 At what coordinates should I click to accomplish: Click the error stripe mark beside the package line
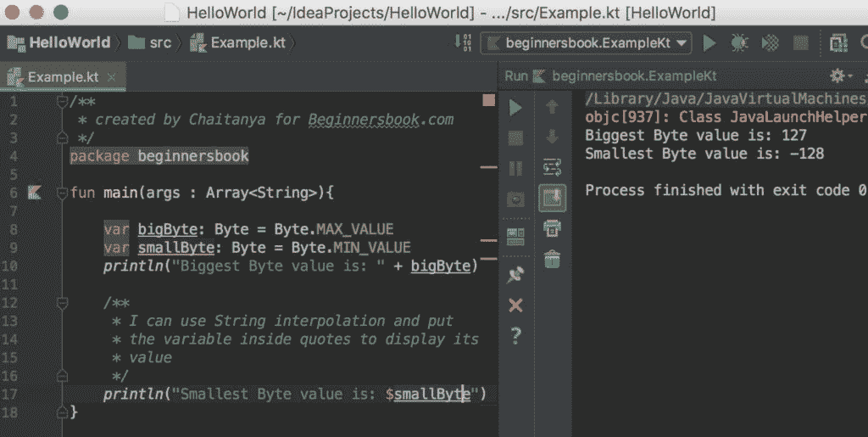click(488, 166)
